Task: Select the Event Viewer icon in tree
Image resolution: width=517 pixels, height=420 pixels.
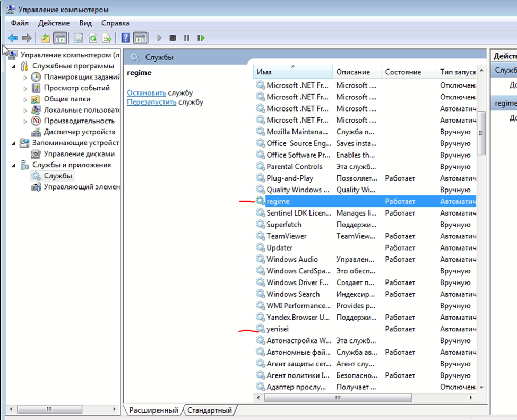Action: pos(36,88)
